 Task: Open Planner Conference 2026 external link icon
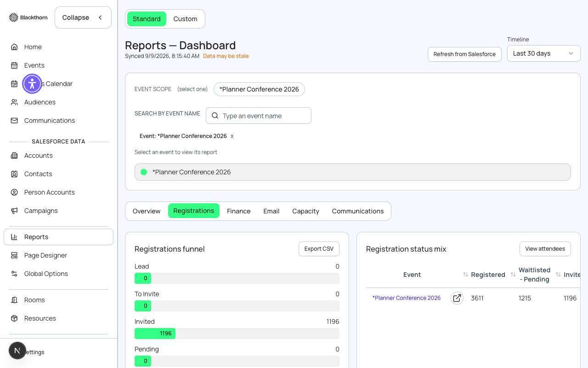click(x=457, y=298)
